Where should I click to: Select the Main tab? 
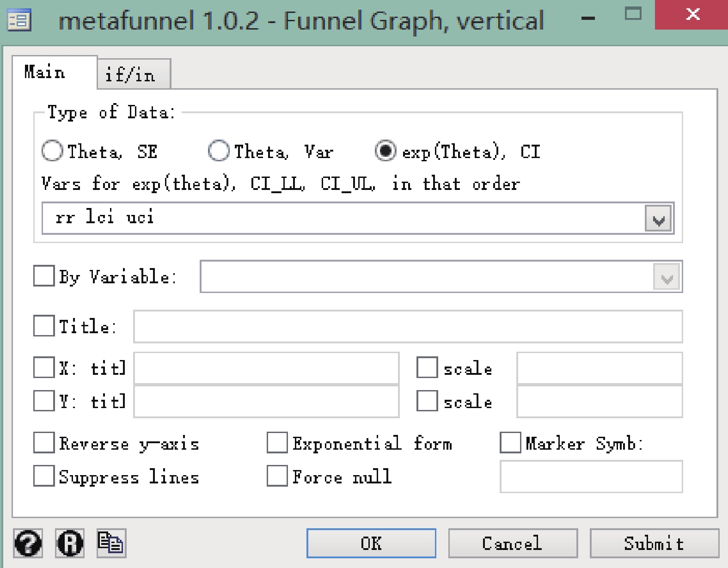pos(45,73)
